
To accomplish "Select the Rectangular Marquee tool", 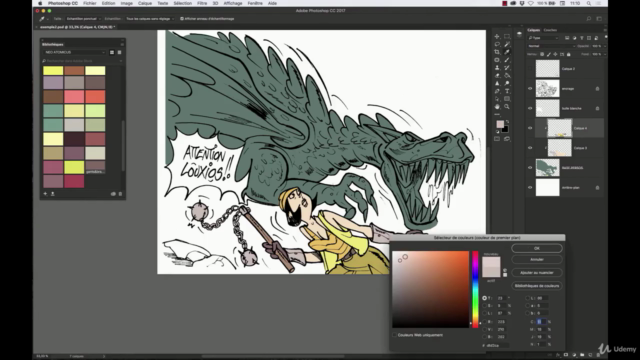I will [x=507, y=37].
